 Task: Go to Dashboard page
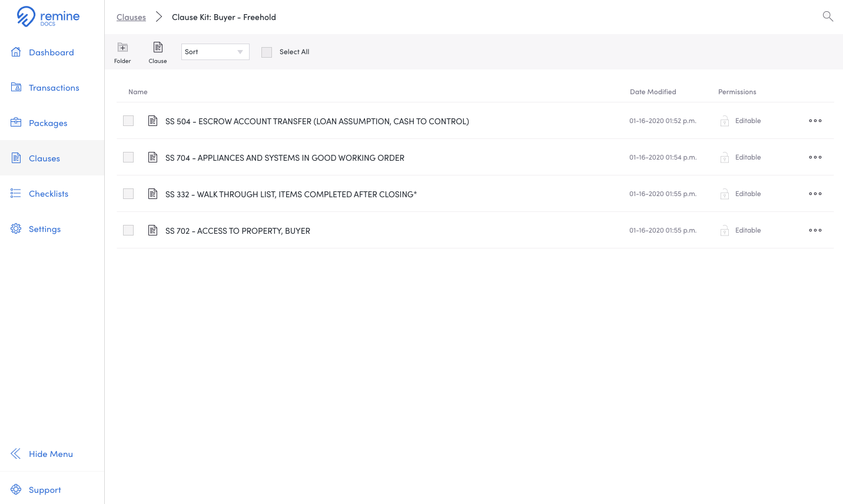pyautogui.click(x=51, y=52)
